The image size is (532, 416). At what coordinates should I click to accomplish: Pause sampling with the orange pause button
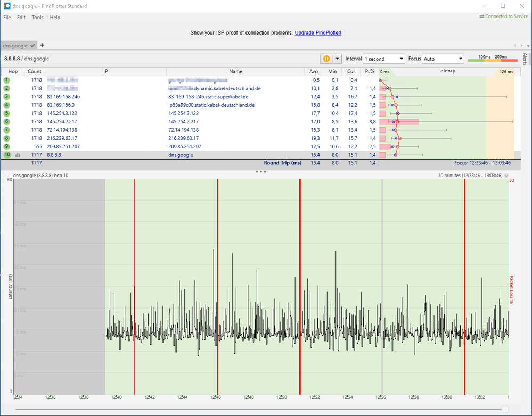[x=326, y=59]
